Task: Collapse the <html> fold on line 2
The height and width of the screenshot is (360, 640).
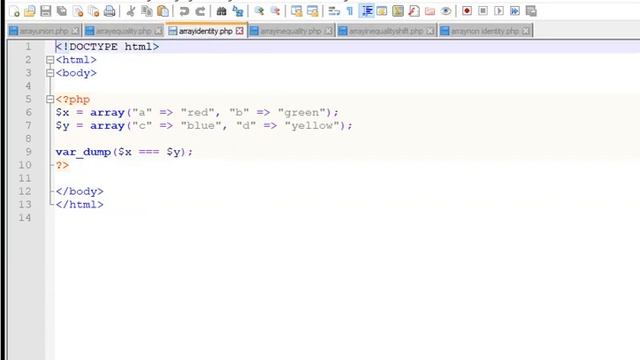Action: tap(50, 60)
